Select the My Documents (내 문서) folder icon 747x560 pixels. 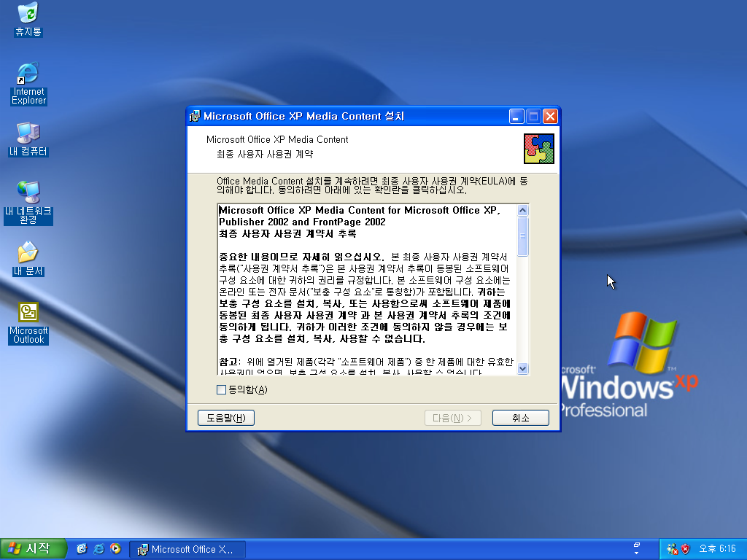coord(28,259)
